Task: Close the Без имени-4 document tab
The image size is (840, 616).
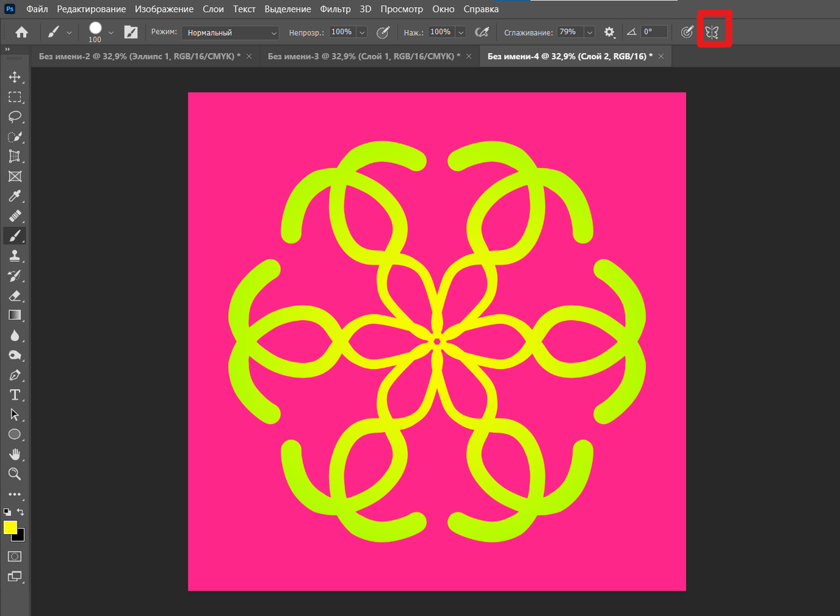Action: point(661,56)
